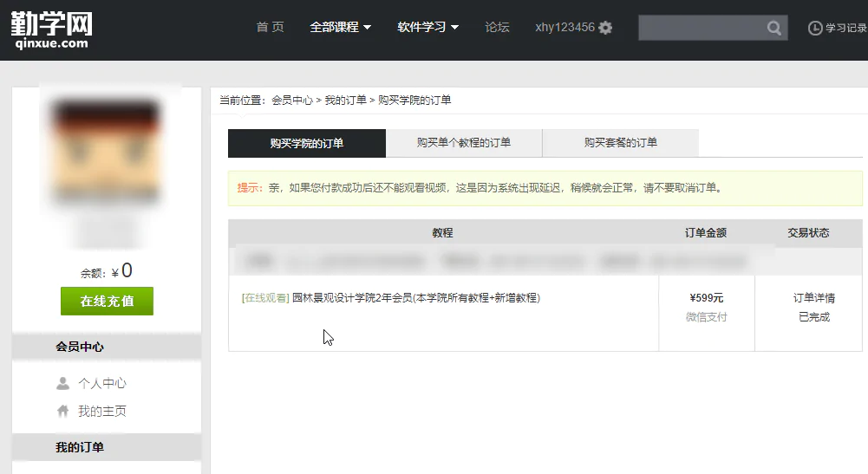Click the [在线观看] link of the order
The height and width of the screenshot is (474, 868).
point(265,298)
